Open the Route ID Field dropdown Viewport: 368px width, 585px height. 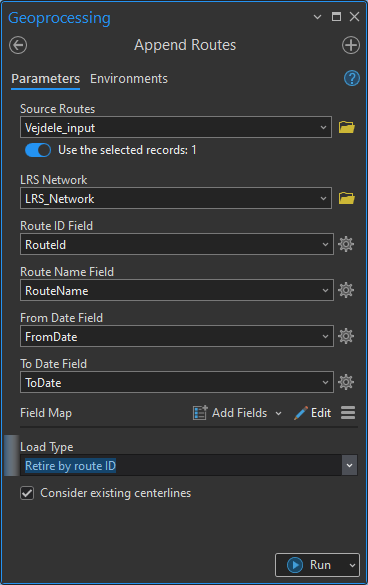click(x=325, y=244)
